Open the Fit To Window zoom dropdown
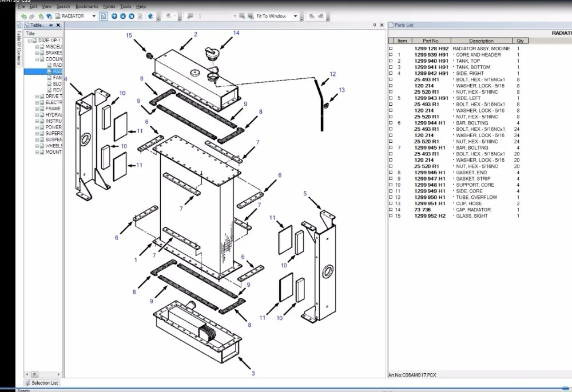The image size is (572, 392). coord(296,16)
